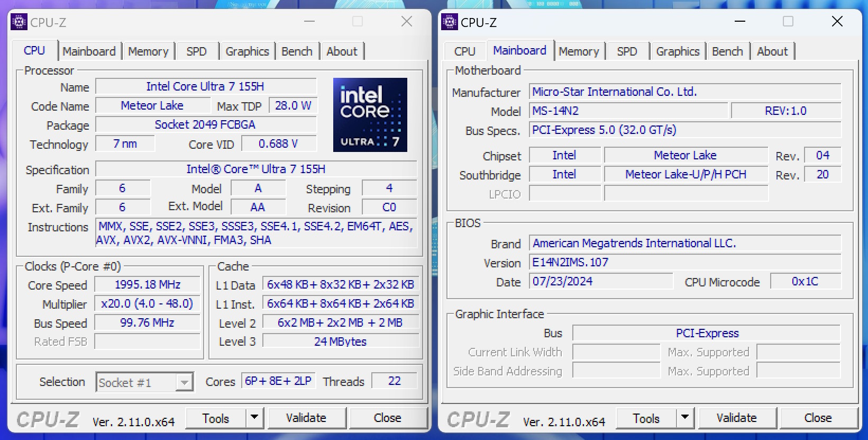
Task: Click the processor Name field Intel Core Ultra 7 155H
Action: coord(206,86)
